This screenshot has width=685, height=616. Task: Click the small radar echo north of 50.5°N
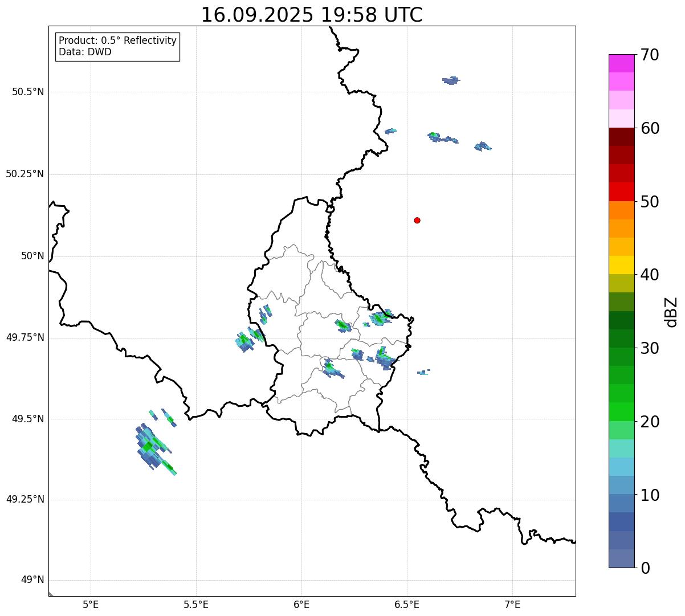click(x=451, y=80)
